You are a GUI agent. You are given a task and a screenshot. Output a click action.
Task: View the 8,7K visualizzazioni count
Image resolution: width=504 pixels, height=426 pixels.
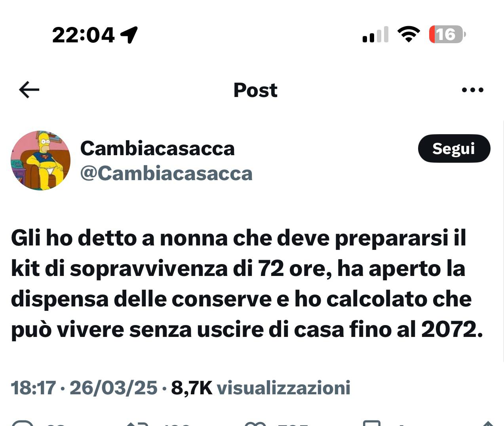[261, 388]
